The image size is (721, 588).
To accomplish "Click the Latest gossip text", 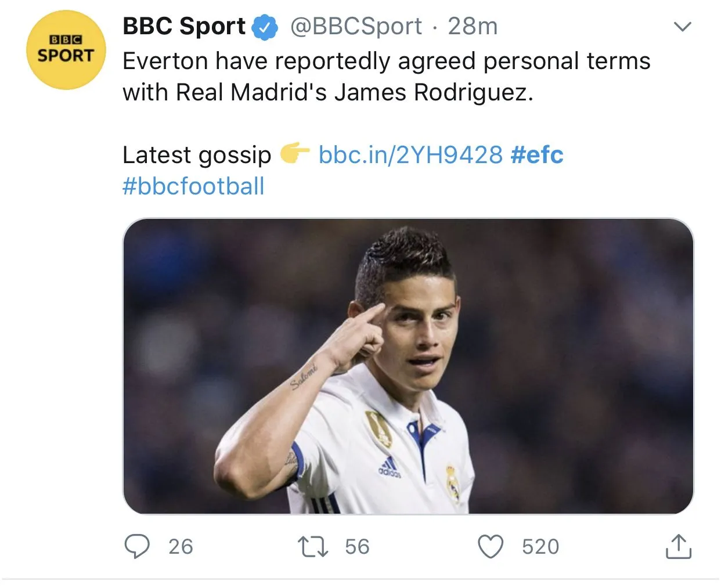I will point(197,155).
